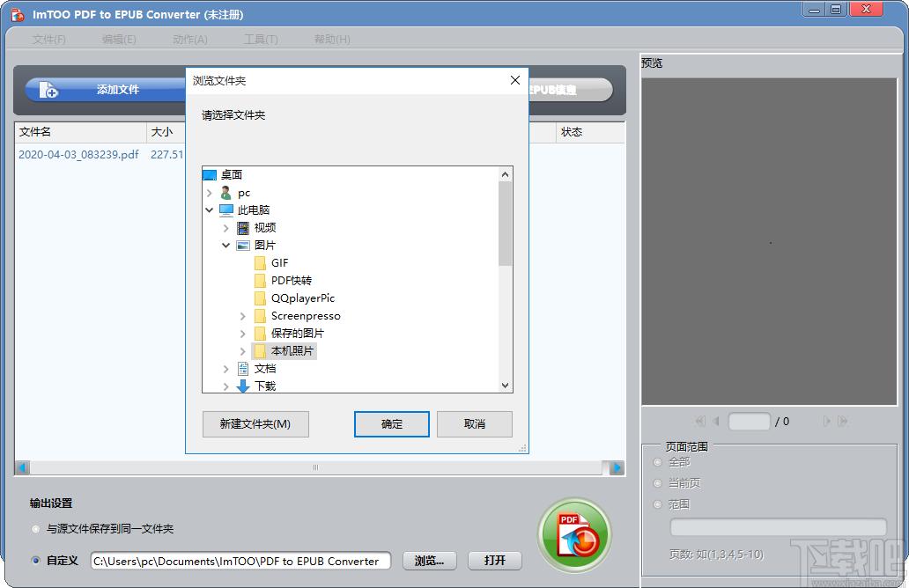Collapse the 此电脑 tree node
The height and width of the screenshot is (588, 909).
[x=210, y=210]
